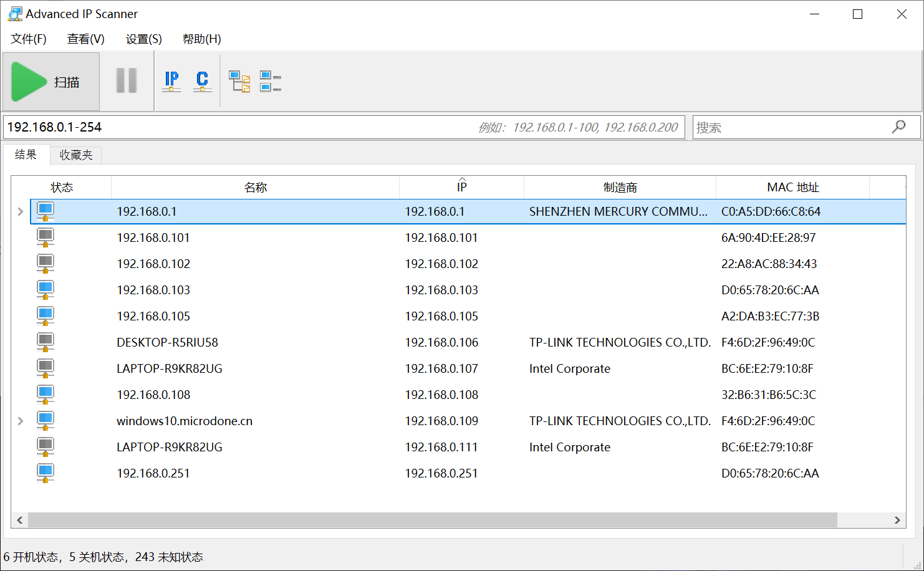The height and width of the screenshot is (571, 924).
Task: Switch to the 收藏夹 tab
Action: (x=76, y=155)
